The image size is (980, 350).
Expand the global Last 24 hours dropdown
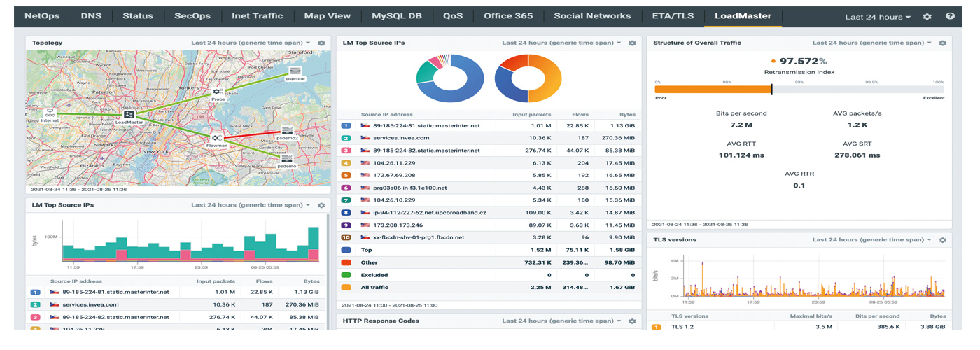coord(878,16)
